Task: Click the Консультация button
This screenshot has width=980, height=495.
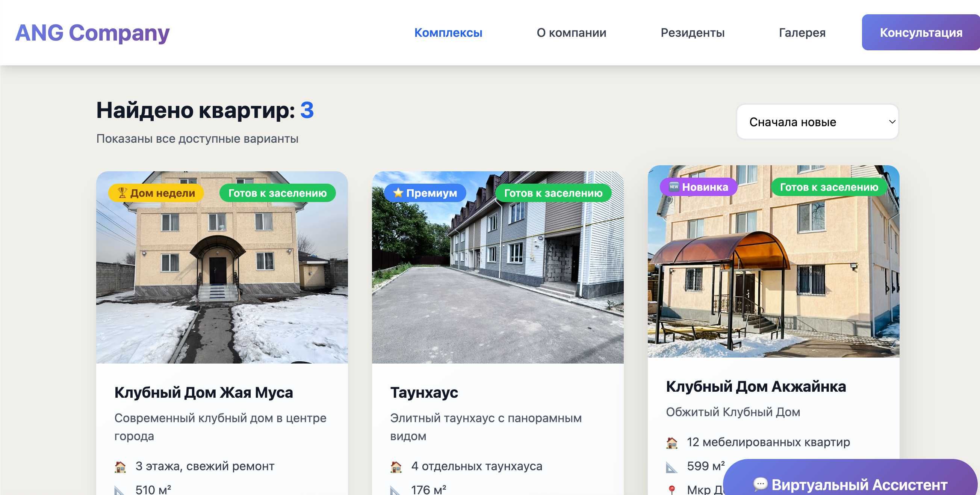Action: pyautogui.click(x=921, y=32)
